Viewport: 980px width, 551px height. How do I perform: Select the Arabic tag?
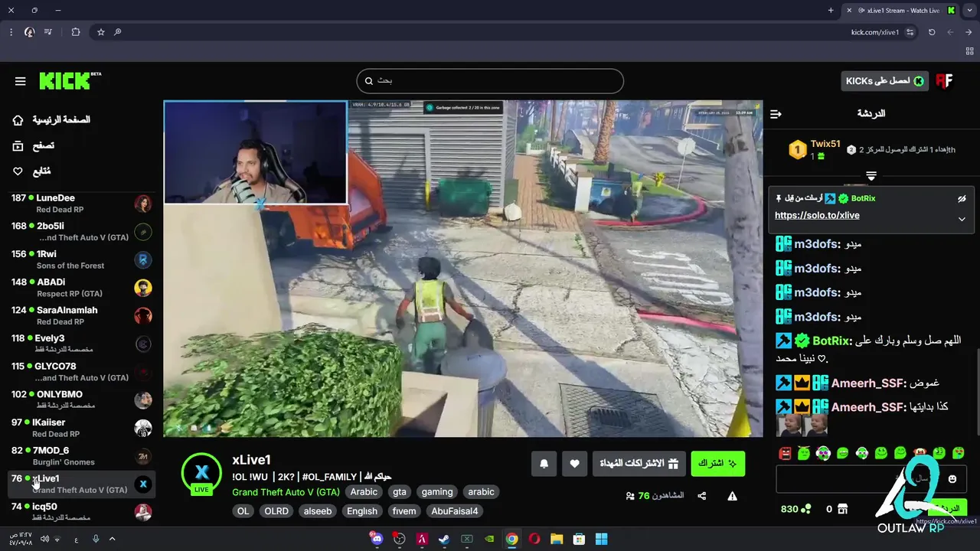coord(364,492)
